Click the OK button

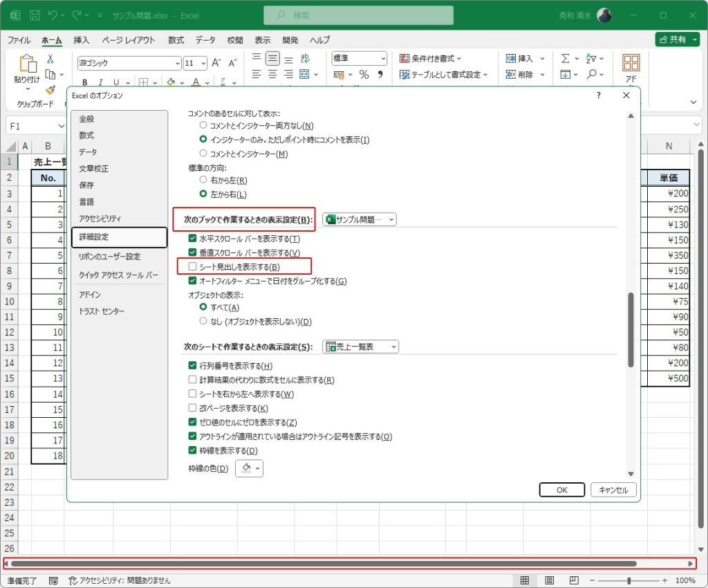point(561,490)
